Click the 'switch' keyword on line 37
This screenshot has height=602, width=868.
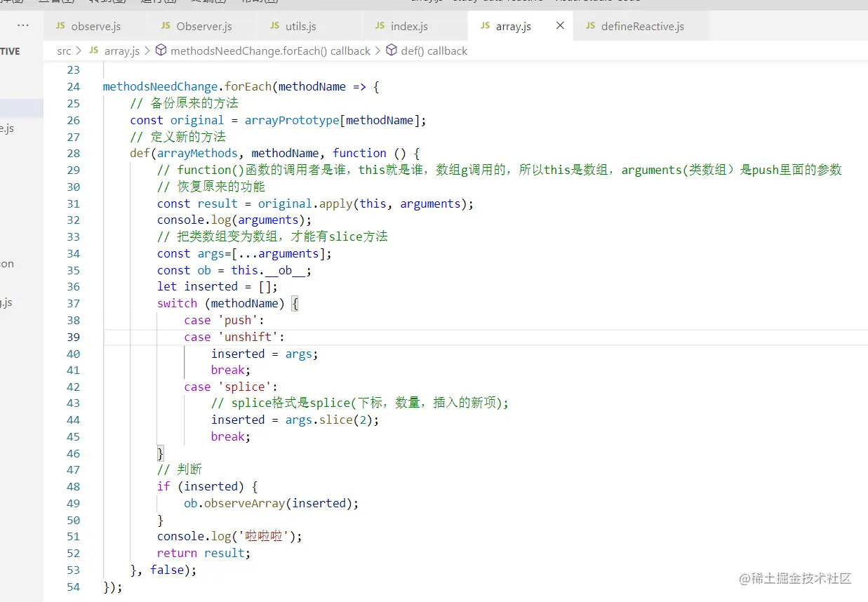[177, 303]
